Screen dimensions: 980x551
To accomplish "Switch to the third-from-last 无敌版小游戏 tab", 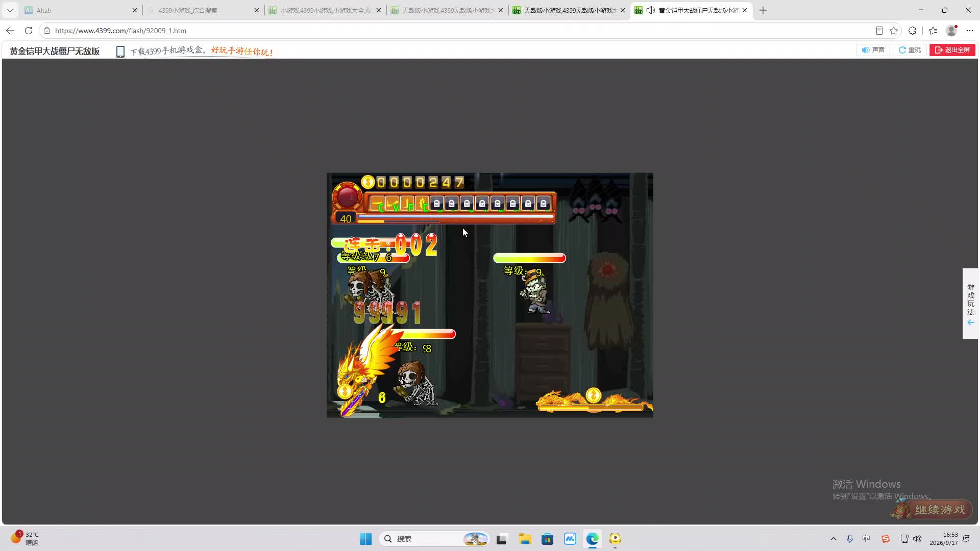I will (x=447, y=10).
